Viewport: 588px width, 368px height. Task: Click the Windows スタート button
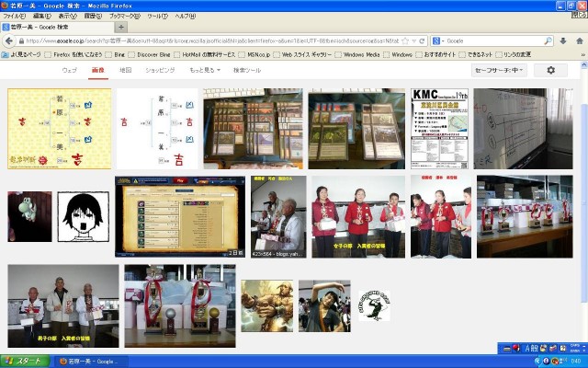tap(25, 362)
